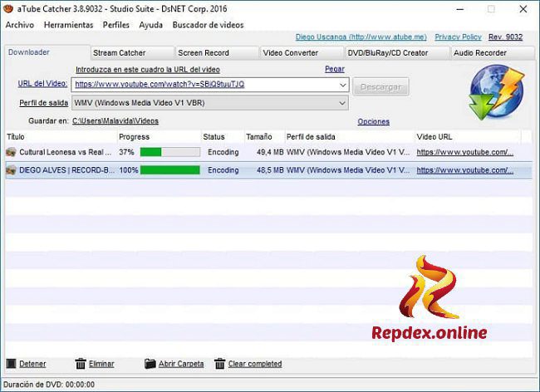Click the Introduzca en este cuadro hint link
The image size is (540, 392).
pos(148,70)
